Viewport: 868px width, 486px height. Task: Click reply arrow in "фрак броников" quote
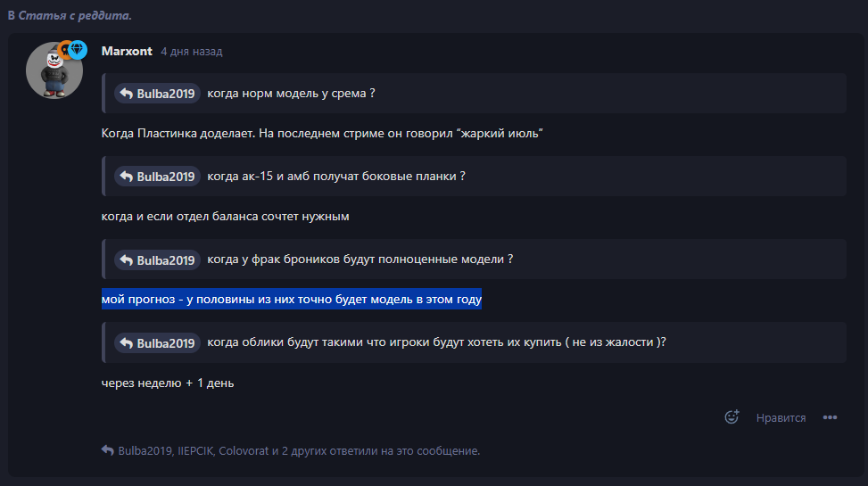[127, 260]
